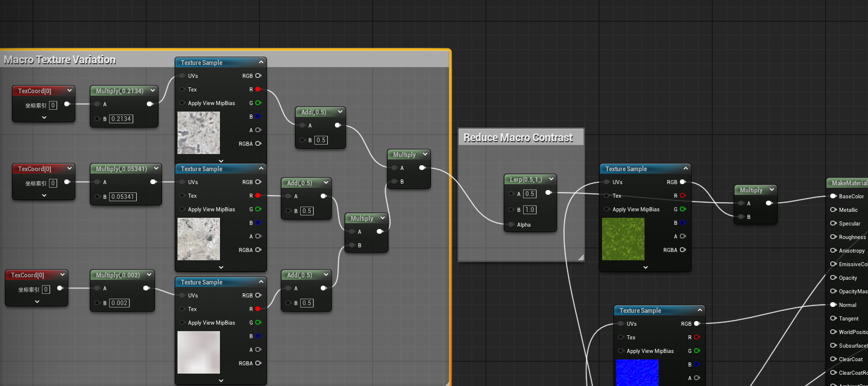
Task: Click the Roughness input pin on MakeMaterial
Action: point(833,237)
